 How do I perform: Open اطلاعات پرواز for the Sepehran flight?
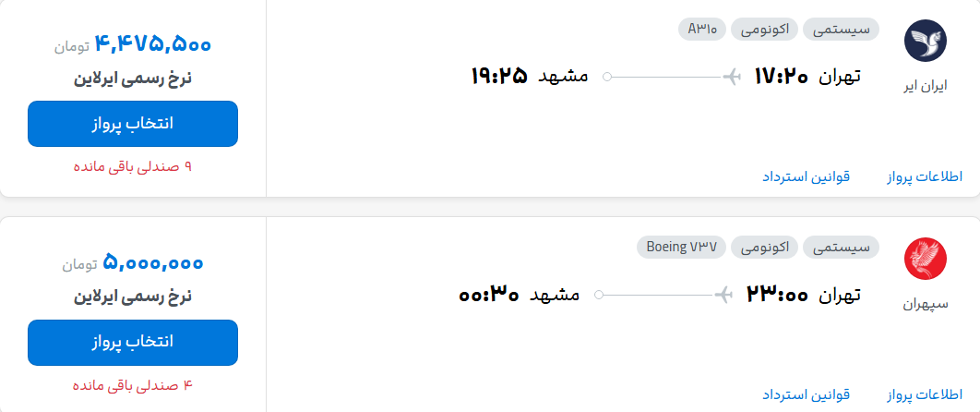pyautogui.click(x=925, y=395)
